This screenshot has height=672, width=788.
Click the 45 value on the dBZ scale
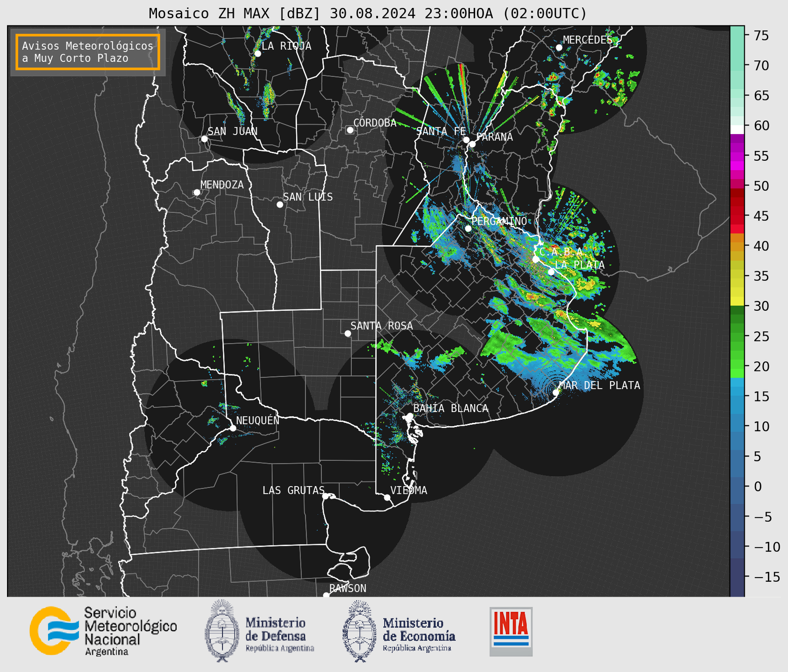[761, 216]
